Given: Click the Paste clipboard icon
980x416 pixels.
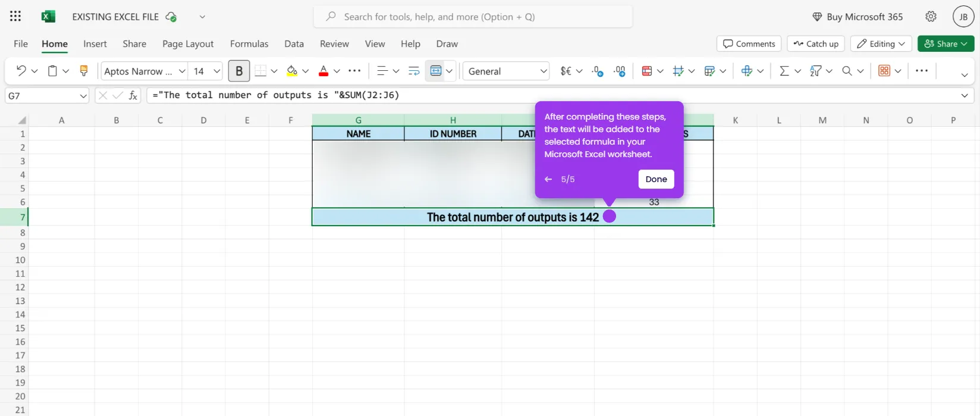Looking at the screenshot, I should (52, 71).
